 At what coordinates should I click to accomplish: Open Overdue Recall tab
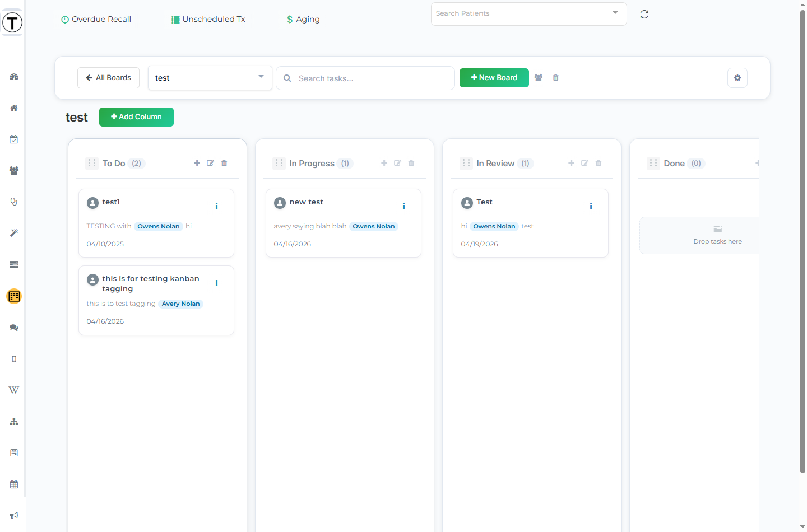[96, 19]
